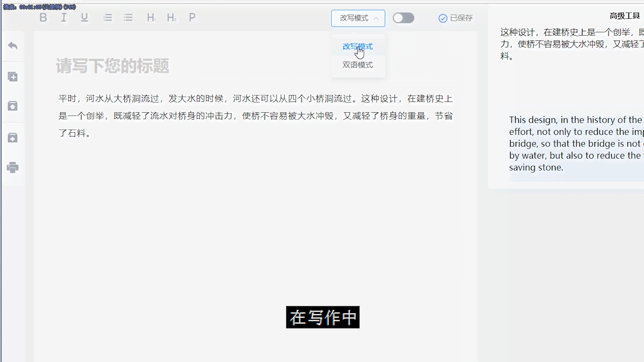
Task: Click the 高级工具 panel heading
Action: [x=625, y=16]
